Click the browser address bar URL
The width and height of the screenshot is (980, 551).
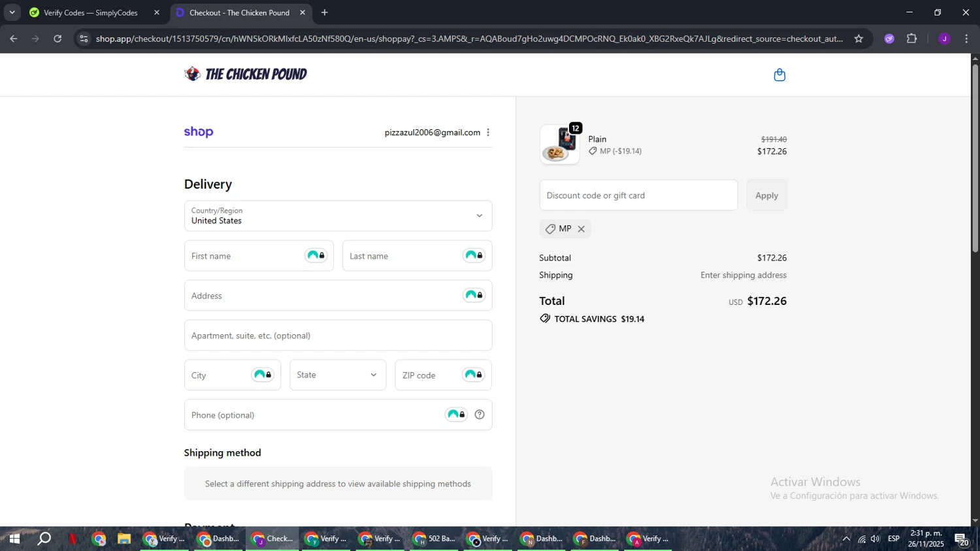pyautogui.click(x=469, y=39)
